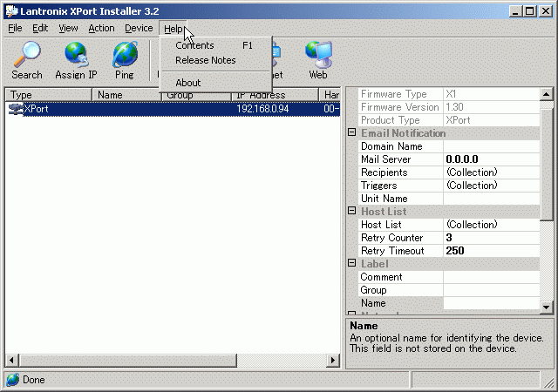Click the Firmware Type property label
558x392 pixels.
tap(393, 94)
